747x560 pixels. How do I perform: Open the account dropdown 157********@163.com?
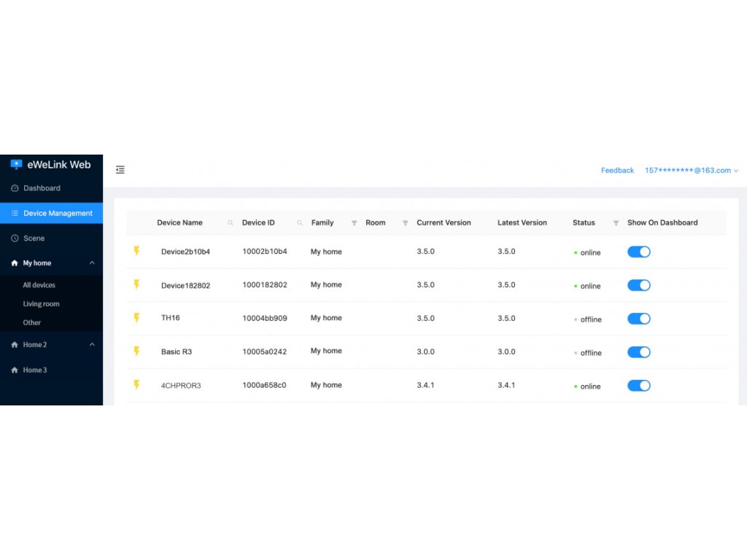point(692,171)
